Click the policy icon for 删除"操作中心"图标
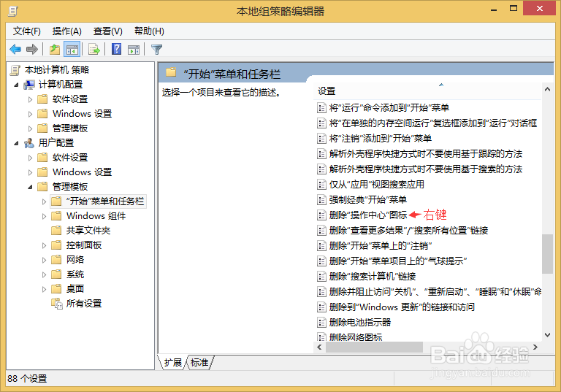Image resolution: width=561 pixels, height=392 pixels. coord(321,215)
